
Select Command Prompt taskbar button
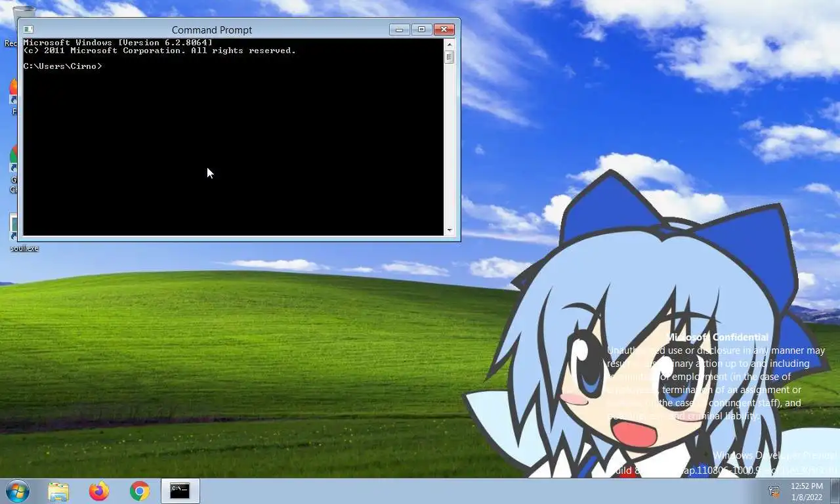(180, 491)
